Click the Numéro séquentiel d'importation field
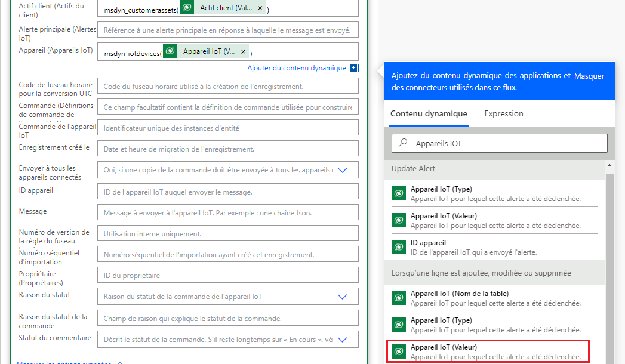 pos(227,254)
